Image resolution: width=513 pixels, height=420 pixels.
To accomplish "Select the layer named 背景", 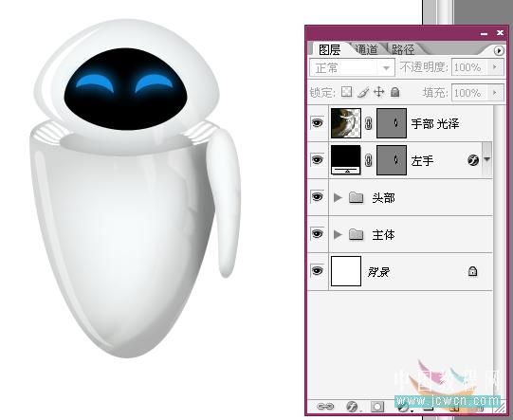I will coord(378,272).
